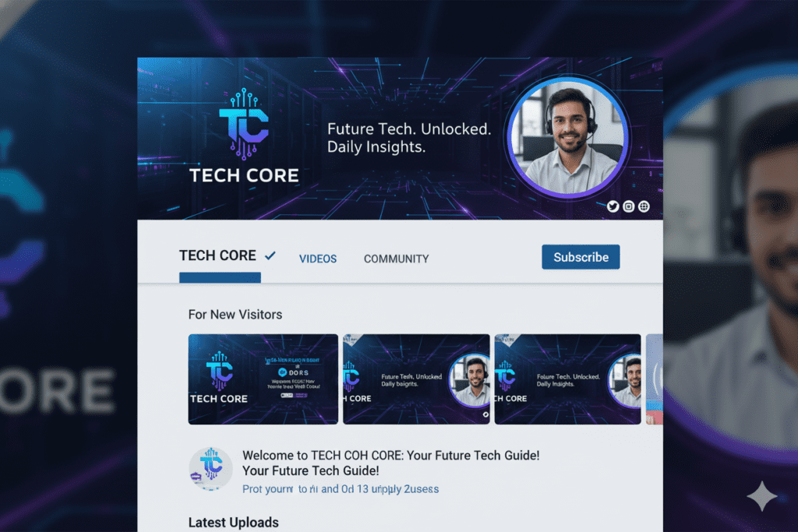Open the second video thumbnail with host portrait
This screenshot has width=798, height=532.
[x=416, y=379]
